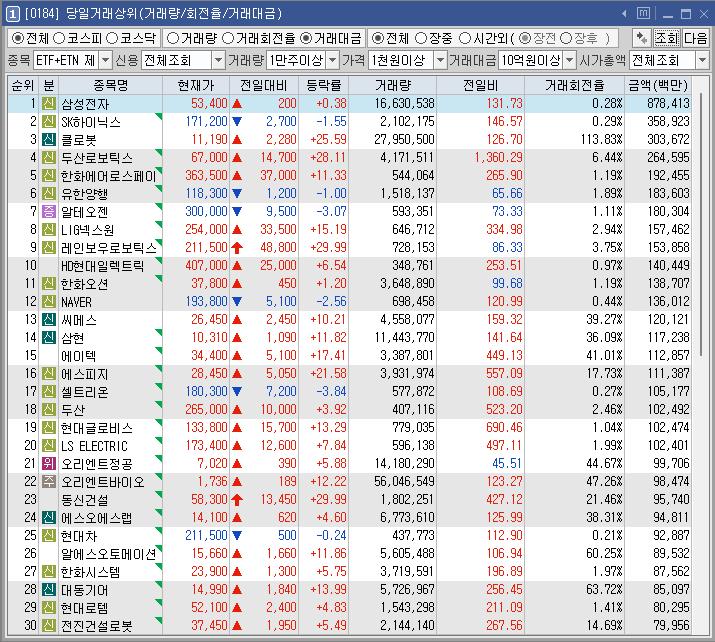Viewport: 715px width, 642px height.
Task: Click the 신 badge icon for NAVER
Action: click(48, 301)
